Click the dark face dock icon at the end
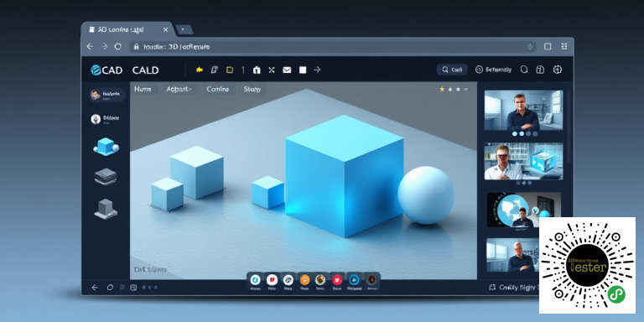Screen dimensions: 644x322 [371, 280]
